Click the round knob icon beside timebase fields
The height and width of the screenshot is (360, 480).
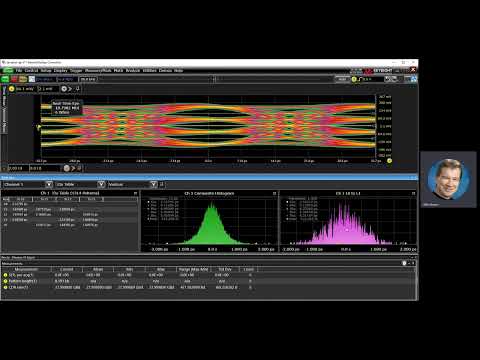coord(67,168)
